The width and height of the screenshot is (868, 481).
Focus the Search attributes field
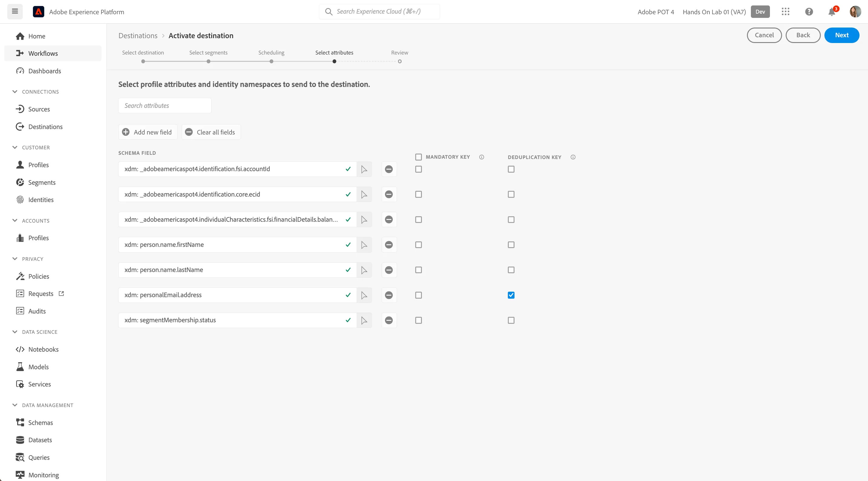(x=165, y=106)
